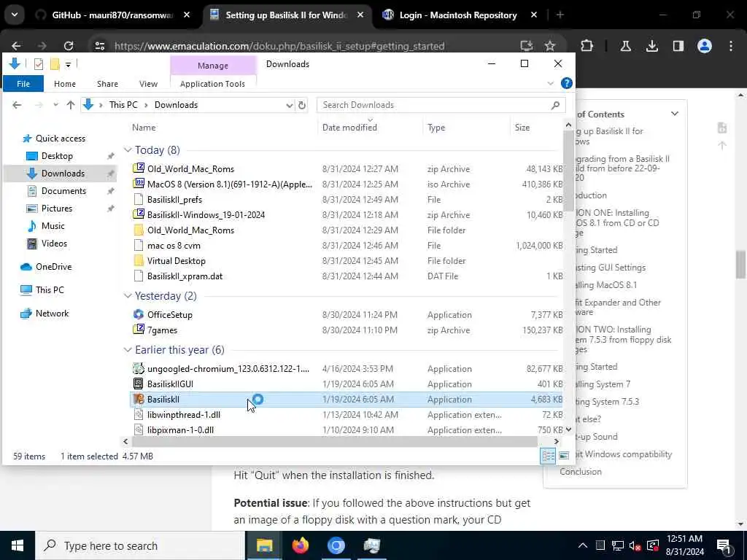Open the Windows Start menu
Screen dimensions: 747x560
pyautogui.click(x=18, y=545)
